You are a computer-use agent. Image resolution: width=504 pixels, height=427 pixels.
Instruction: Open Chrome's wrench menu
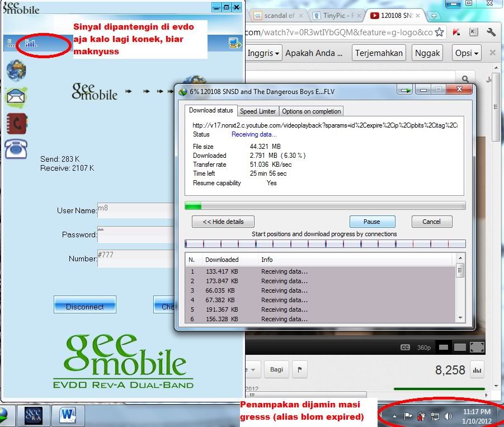coord(491,32)
